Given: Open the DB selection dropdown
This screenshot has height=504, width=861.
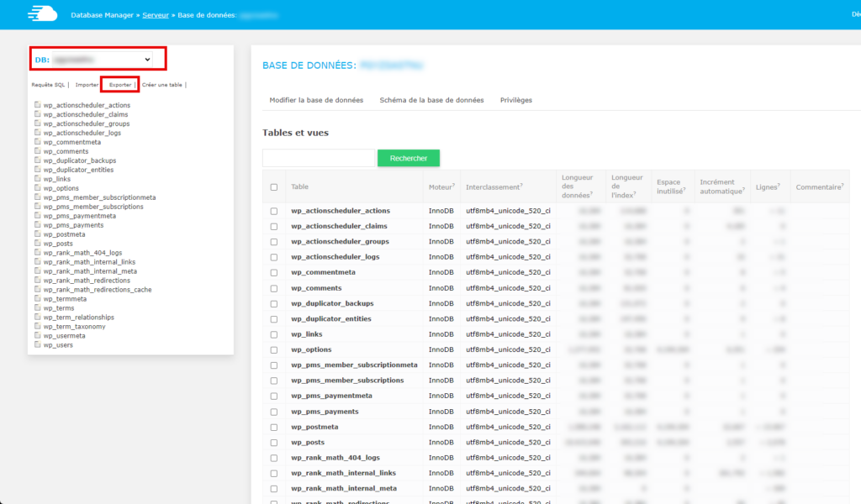Looking at the screenshot, I should [102, 60].
